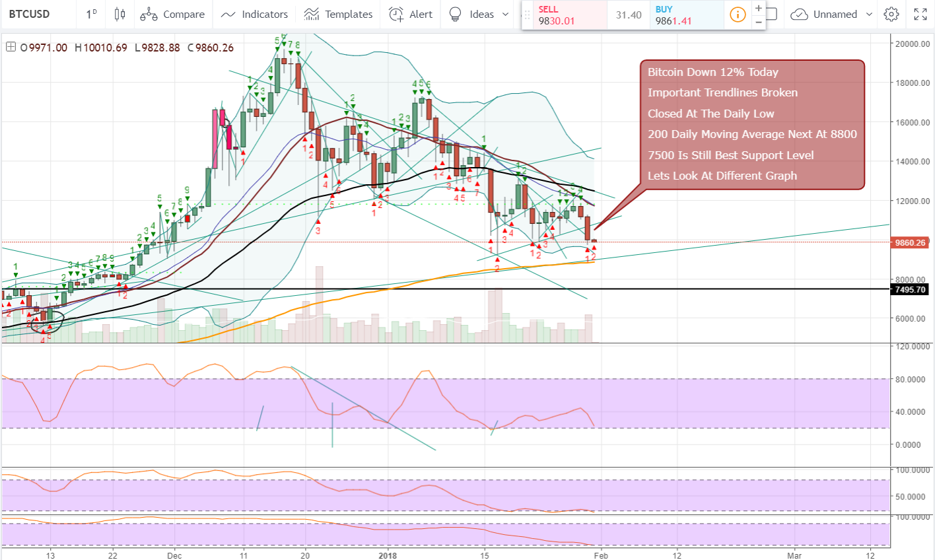Click 'Lets Look At Different Graph' text

pyautogui.click(x=722, y=176)
